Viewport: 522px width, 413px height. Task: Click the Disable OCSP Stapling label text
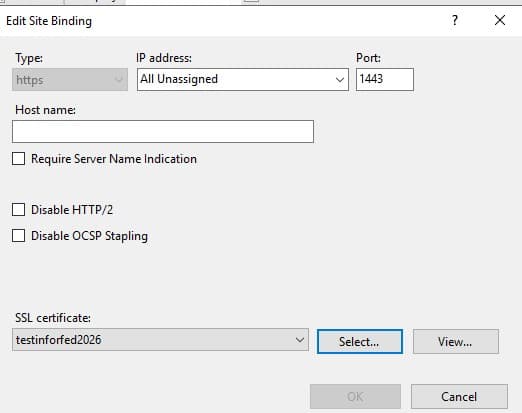pos(89,236)
